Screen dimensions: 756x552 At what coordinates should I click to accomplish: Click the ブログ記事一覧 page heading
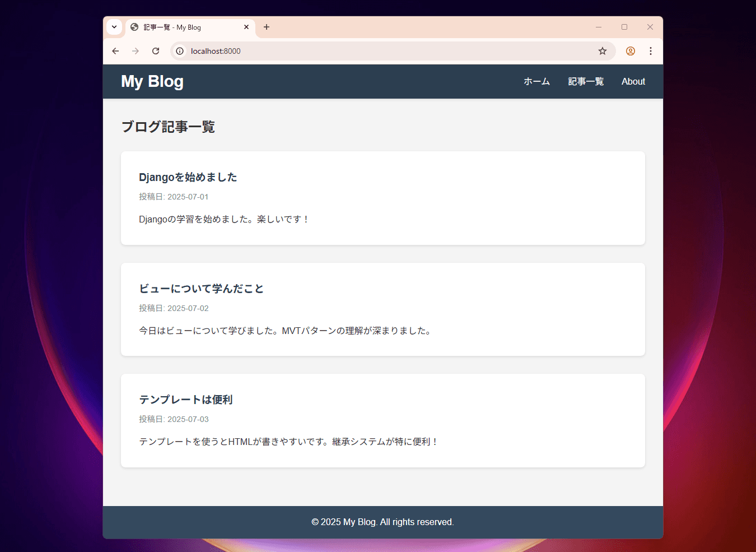click(x=167, y=127)
